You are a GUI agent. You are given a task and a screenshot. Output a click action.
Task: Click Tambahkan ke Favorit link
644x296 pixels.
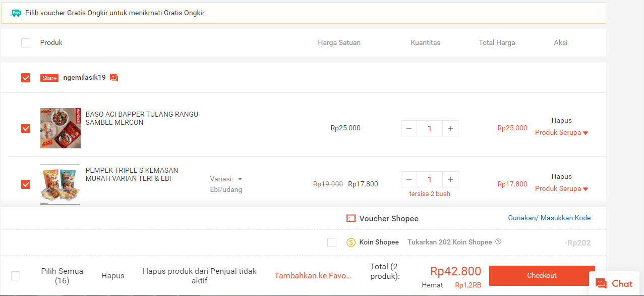click(x=313, y=276)
